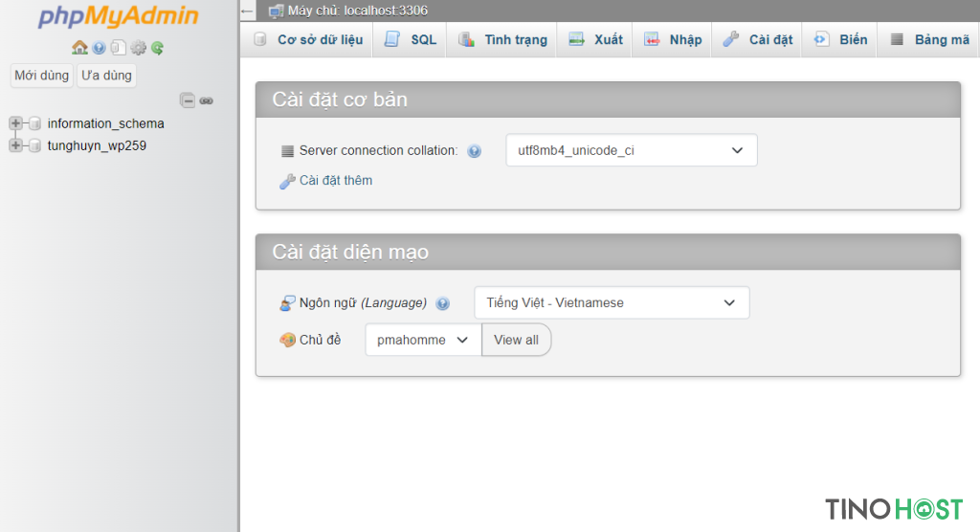This screenshot has height=532, width=980.
Task: Click the collation list icon
Action: coord(287,150)
